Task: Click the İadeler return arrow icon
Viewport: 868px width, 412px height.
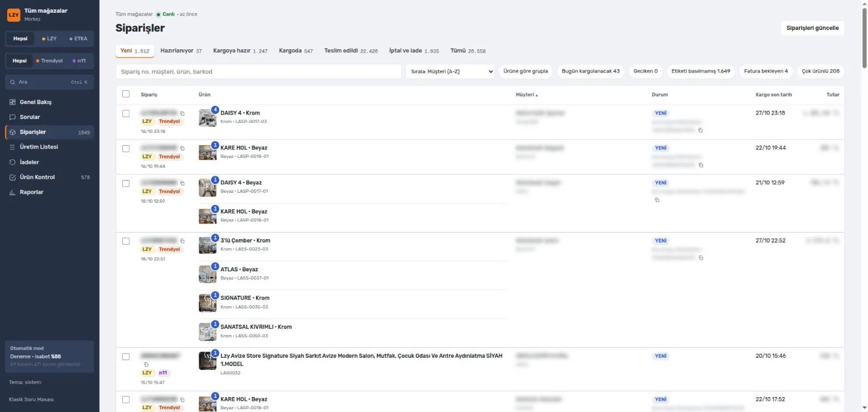Action: click(13, 162)
